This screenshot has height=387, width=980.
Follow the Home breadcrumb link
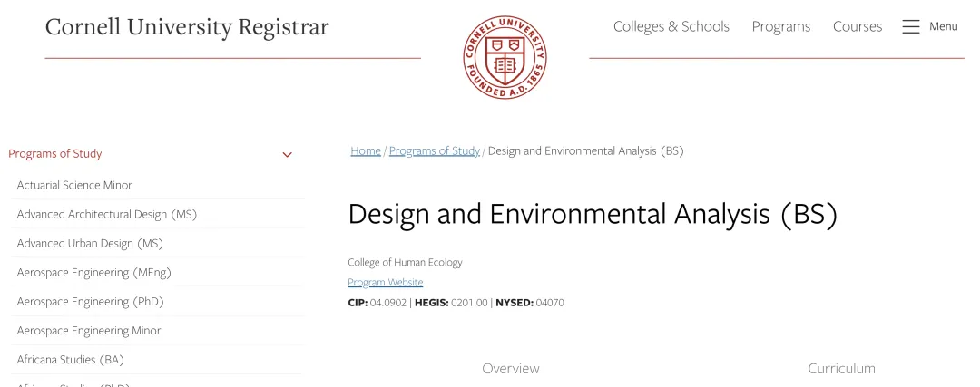pyautogui.click(x=366, y=151)
